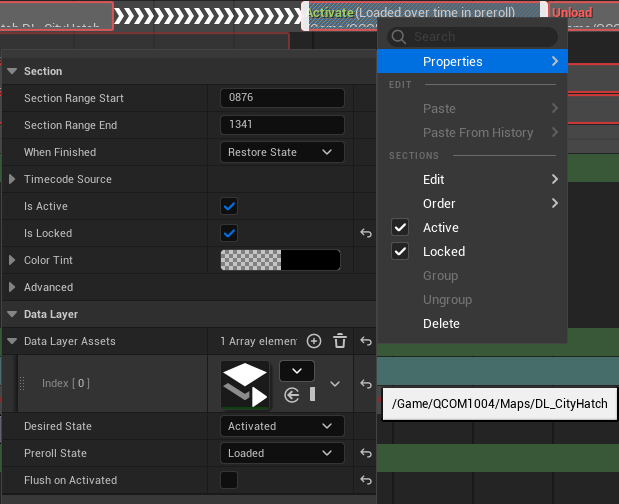Uncheck Locked in the context menu
Screen dimensions: 619x504
(x=400, y=251)
